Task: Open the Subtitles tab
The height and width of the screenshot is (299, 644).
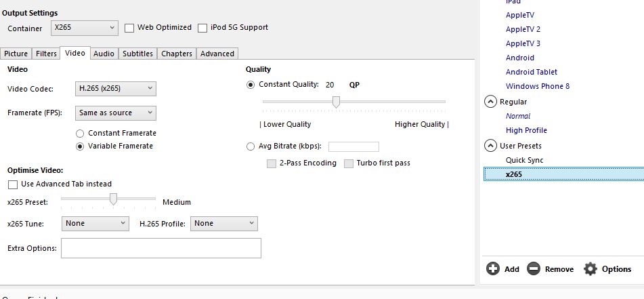Action: 138,54
